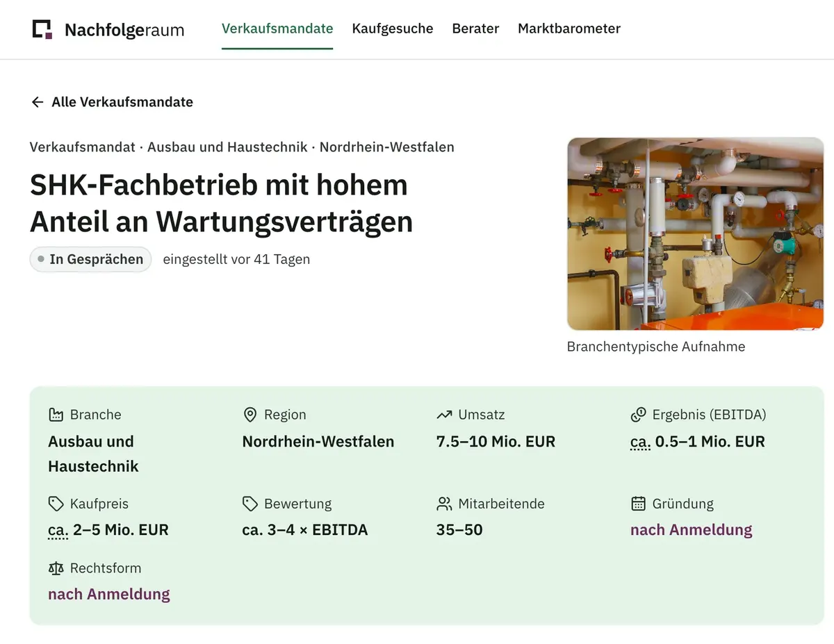The height and width of the screenshot is (644, 834).
Task: Click the EBITDA value 0.5–1 Mio. EUR
Action: [710, 442]
